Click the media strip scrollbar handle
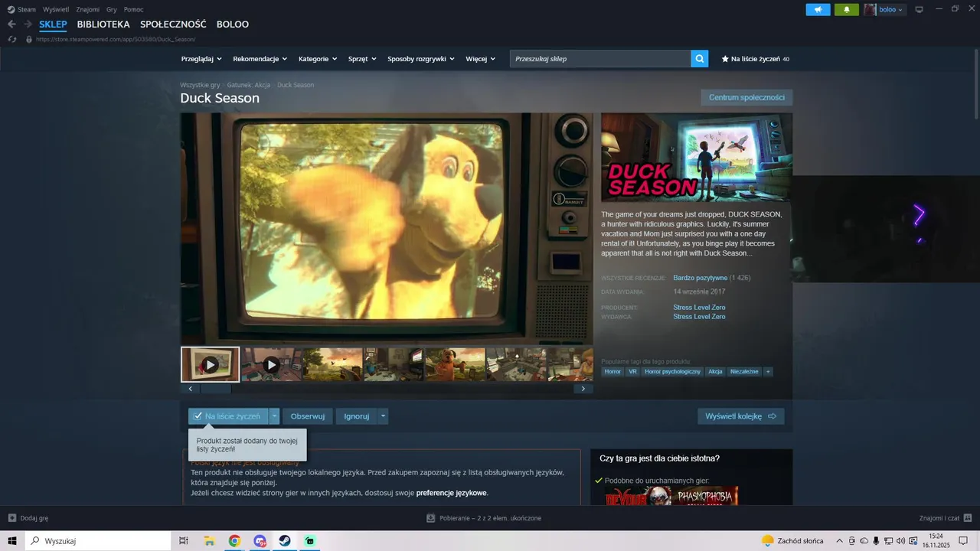Image resolution: width=980 pixels, height=551 pixels. click(215, 389)
